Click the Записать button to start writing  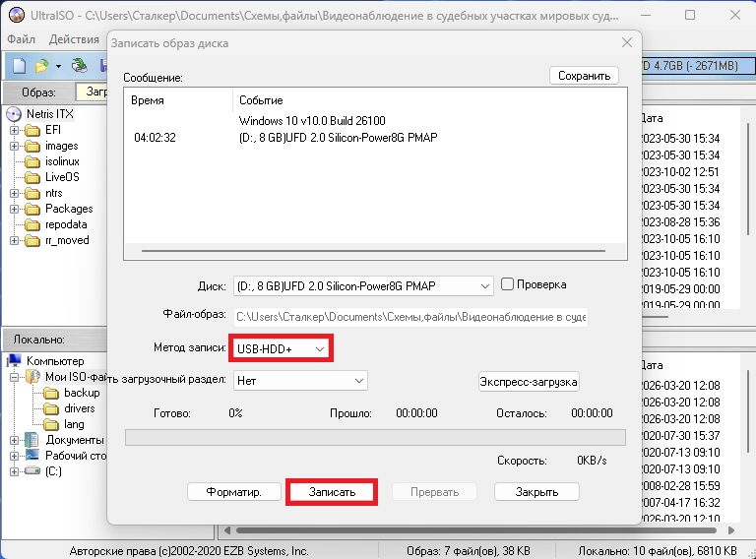tap(332, 492)
